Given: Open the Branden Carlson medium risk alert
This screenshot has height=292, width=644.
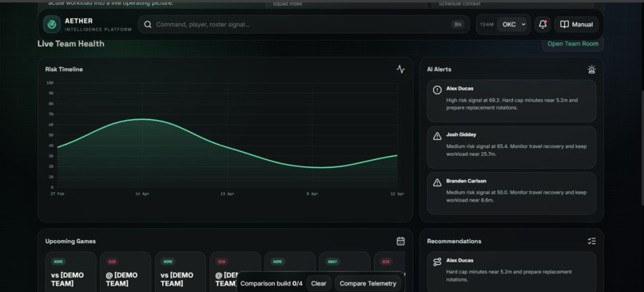Looking at the screenshot, I should point(511,194).
